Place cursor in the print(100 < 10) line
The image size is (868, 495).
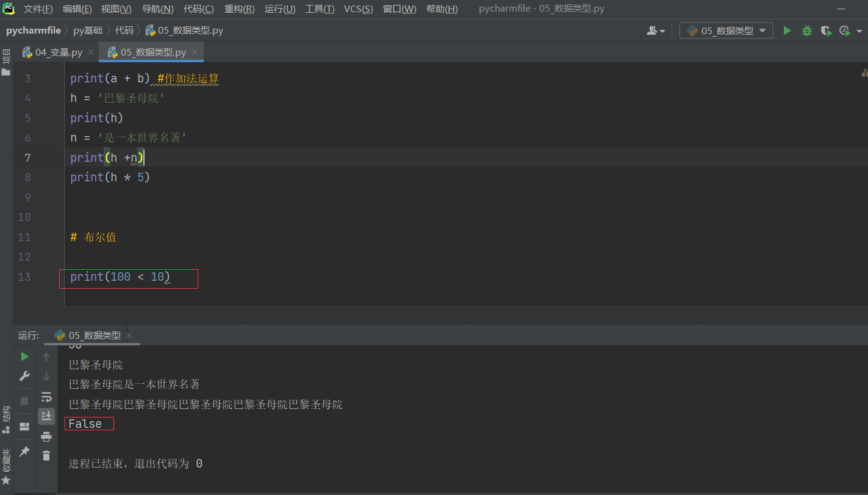pyautogui.click(x=128, y=276)
